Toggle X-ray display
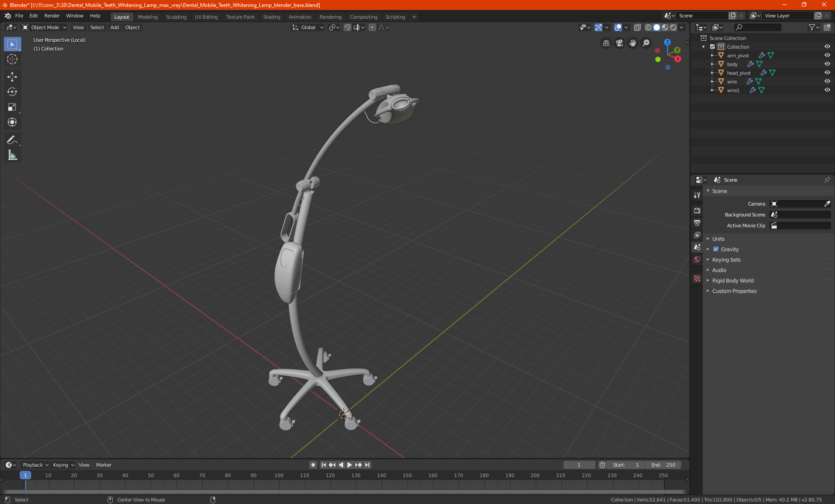 pos(638,27)
